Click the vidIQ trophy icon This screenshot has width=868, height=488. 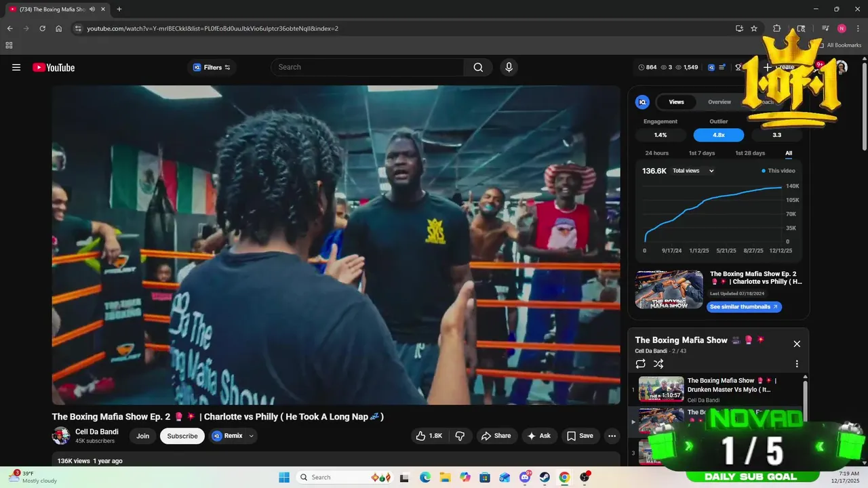(738, 67)
